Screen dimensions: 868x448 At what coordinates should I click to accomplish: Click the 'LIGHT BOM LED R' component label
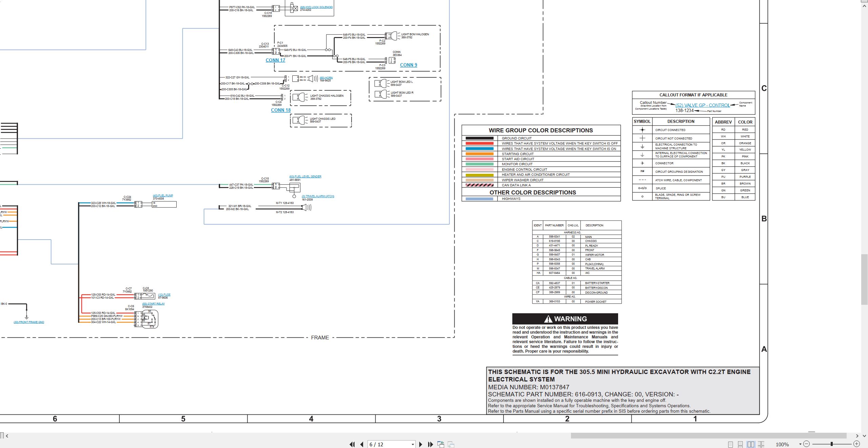(402, 93)
